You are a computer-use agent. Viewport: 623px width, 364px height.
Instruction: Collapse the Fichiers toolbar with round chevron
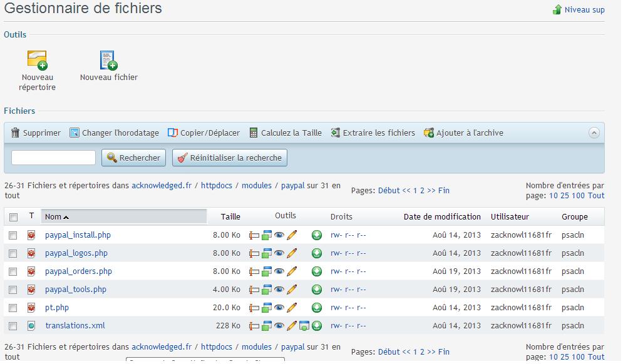(594, 133)
